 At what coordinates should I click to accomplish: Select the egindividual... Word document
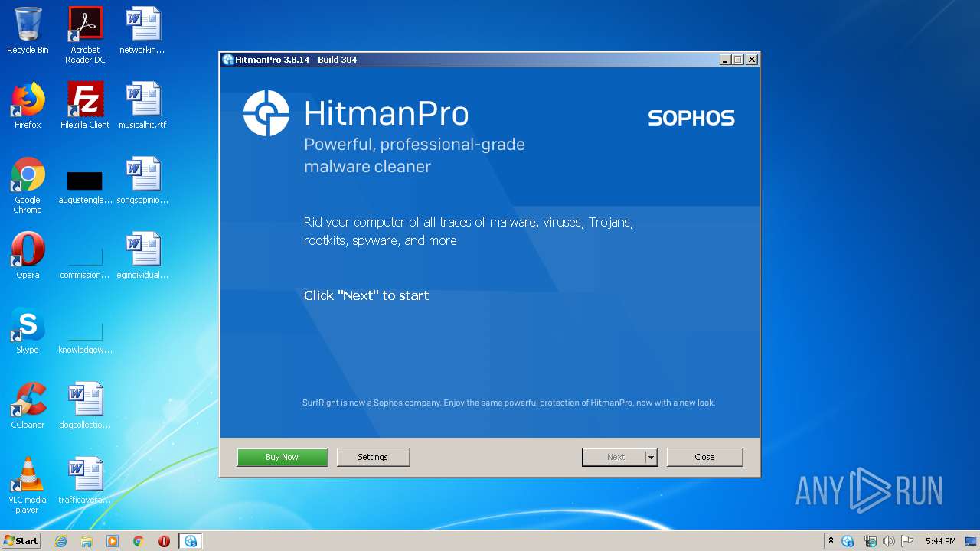(x=142, y=256)
